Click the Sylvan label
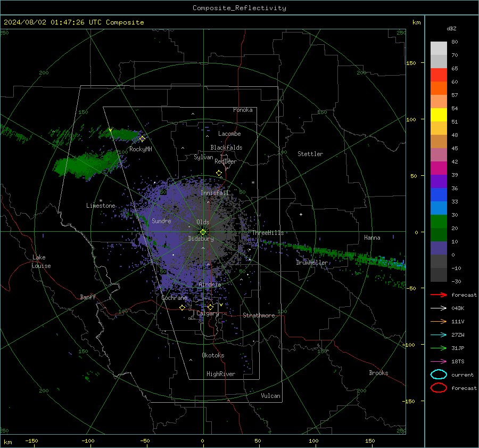 pos(203,157)
